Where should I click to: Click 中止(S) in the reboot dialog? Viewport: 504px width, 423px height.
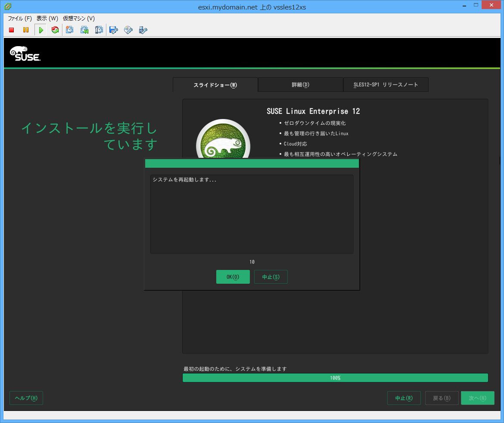271,277
